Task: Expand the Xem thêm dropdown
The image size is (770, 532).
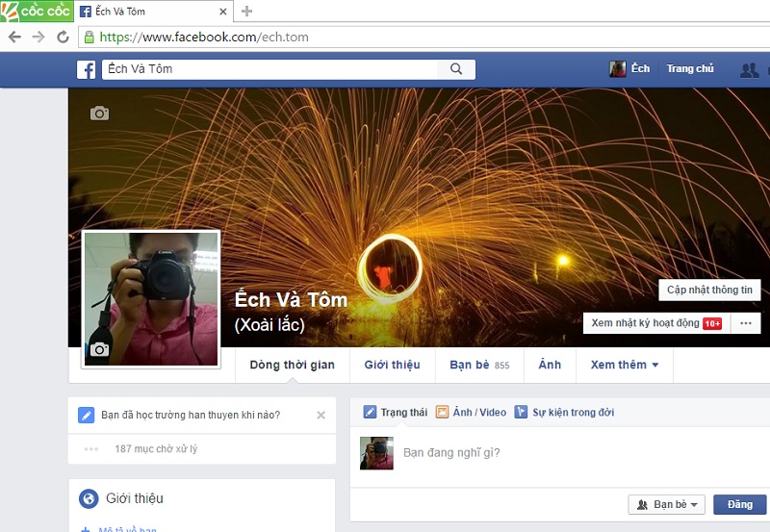Action: pyautogui.click(x=624, y=366)
